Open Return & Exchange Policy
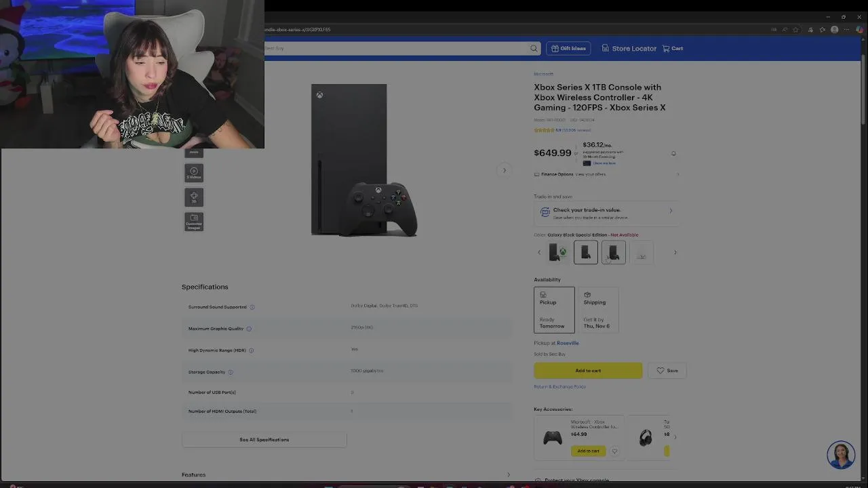Screen dimensions: 868x488 point(559,387)
